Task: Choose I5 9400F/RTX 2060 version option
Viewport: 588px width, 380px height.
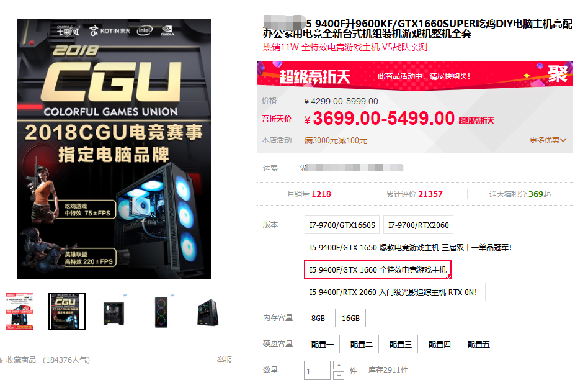Action: click(395, 292)
